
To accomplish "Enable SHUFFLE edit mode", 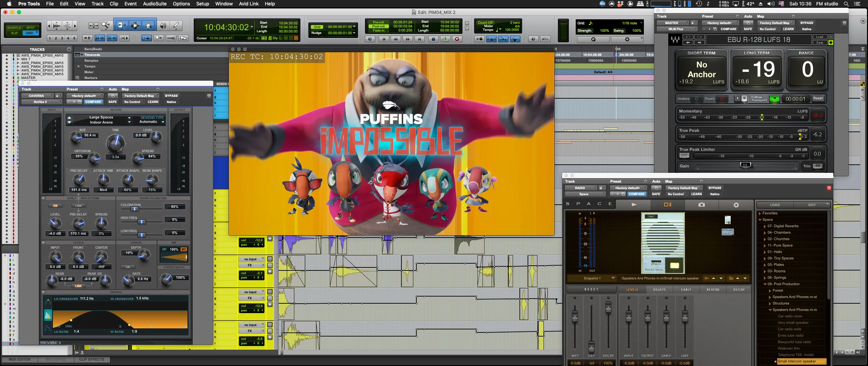I will point(14,27).
